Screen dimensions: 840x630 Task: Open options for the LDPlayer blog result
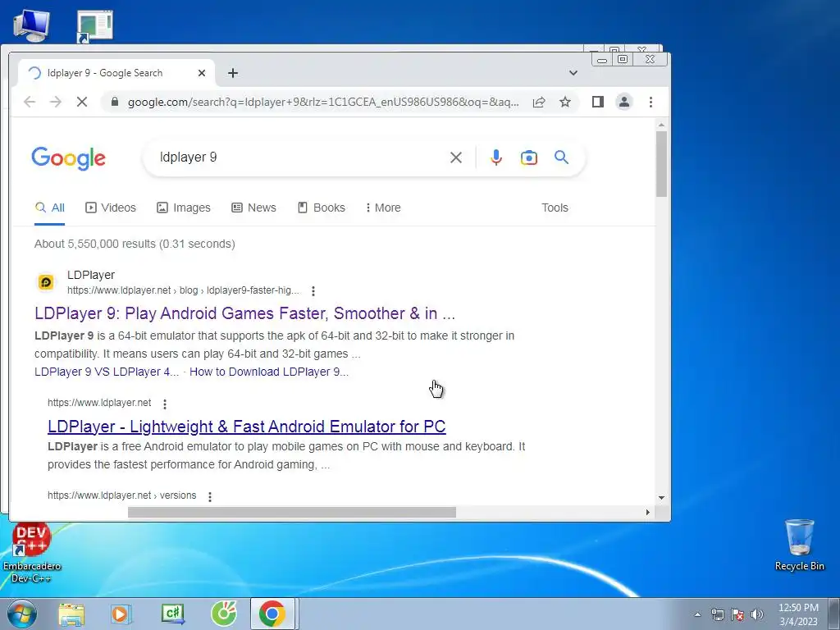tap(313, 291)
